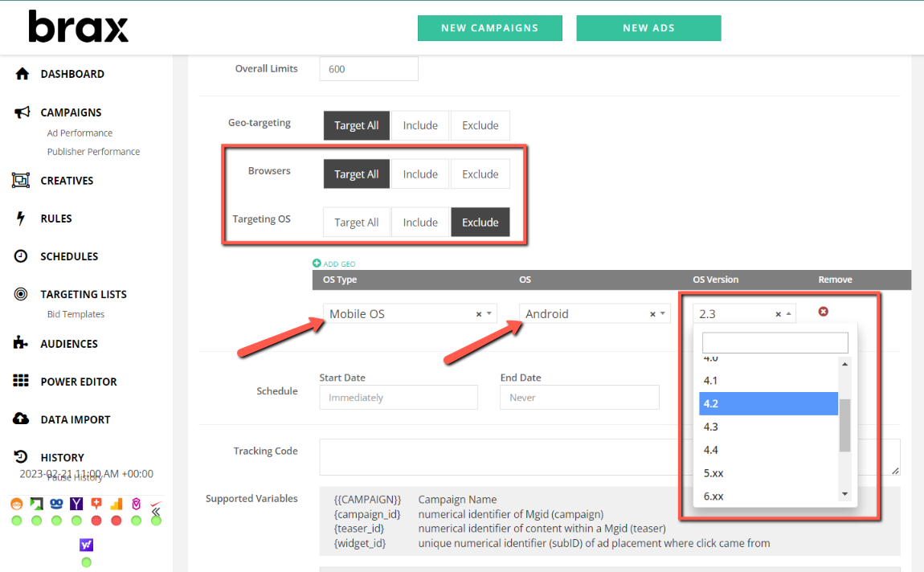This screenshot has width=924, height=572.
Task: Click the NEW CAMPAIGNS button
Action: [x=489, y=27]
